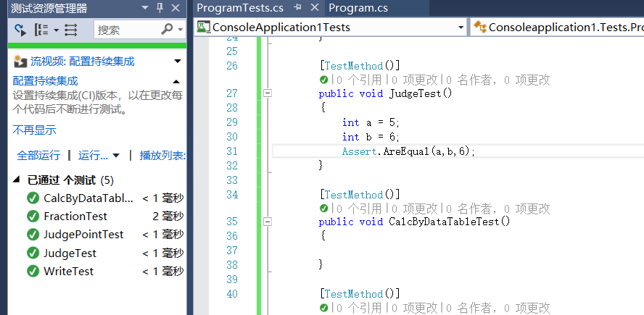Click the class icon in the type dropdown
644x315 pixels.
pos(479,27)
